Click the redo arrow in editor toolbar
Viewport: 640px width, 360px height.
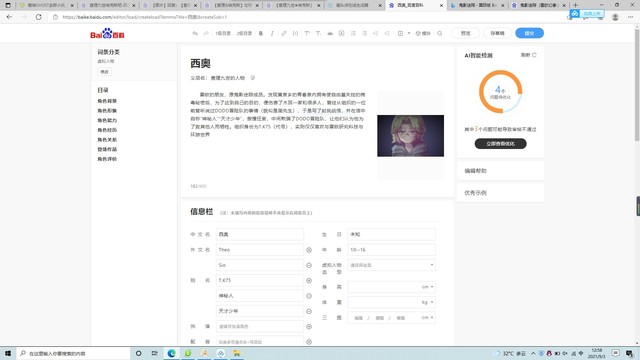(206, 33)
